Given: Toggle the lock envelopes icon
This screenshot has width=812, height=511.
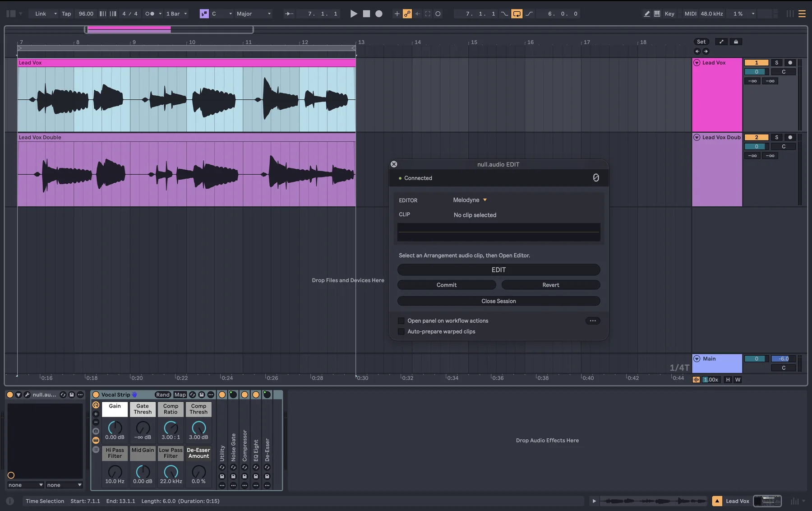Looking at the screenshot, I should coord(736,42).
